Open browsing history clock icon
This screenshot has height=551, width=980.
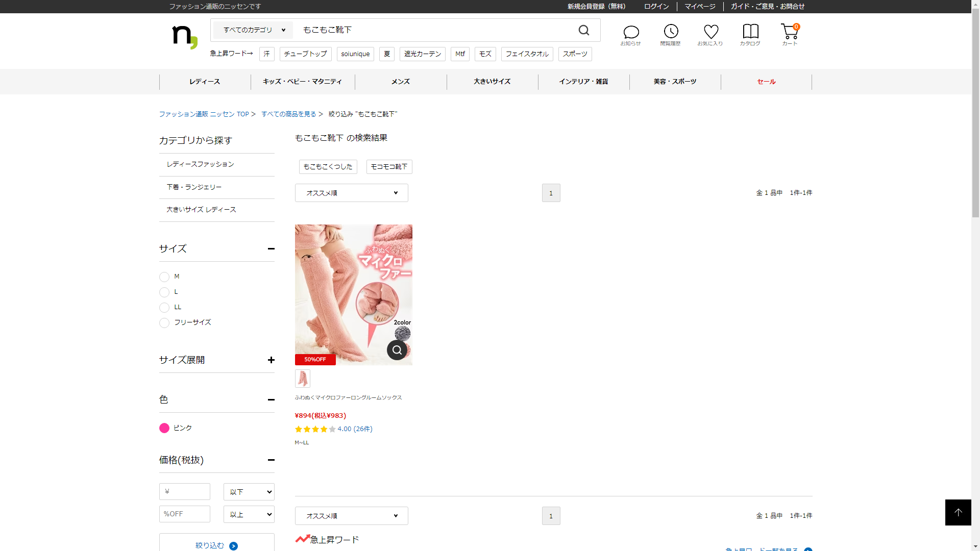(x=671, y=32)
